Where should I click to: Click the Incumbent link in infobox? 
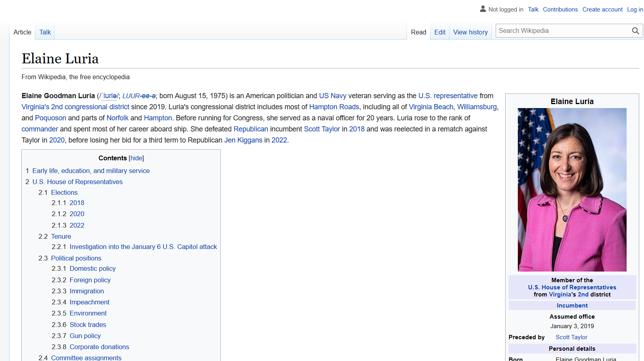[572, 306]
